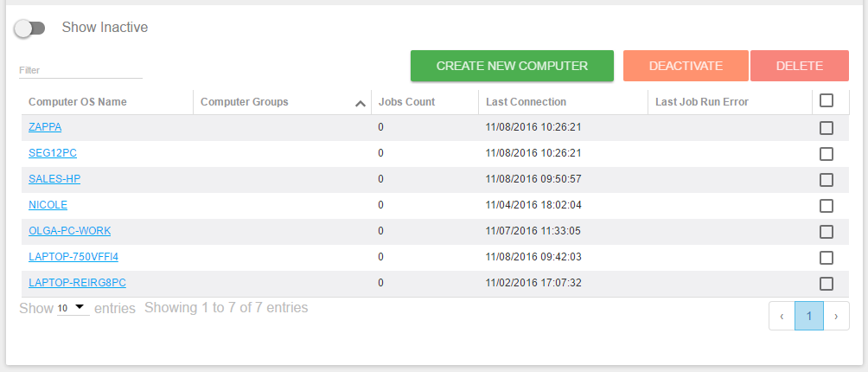The width and height of the screenshot is (868, 372).
Task: Go to previous page arrow
Action: 782,316
